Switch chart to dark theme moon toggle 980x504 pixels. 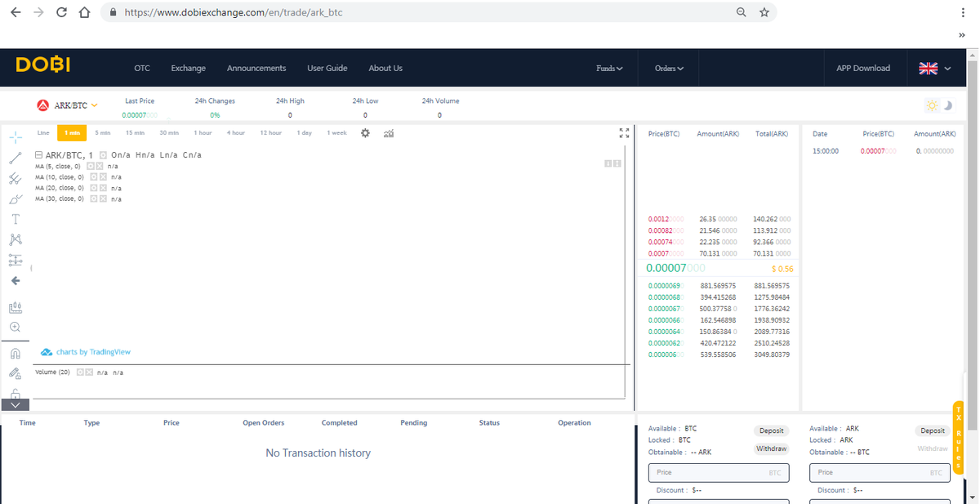949,105
